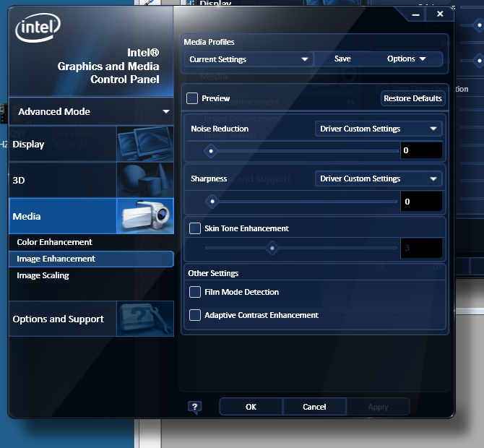Enable Skin Tone Enhancement checkbox
This screenshot has height=448, width=484.
[195, 228]
